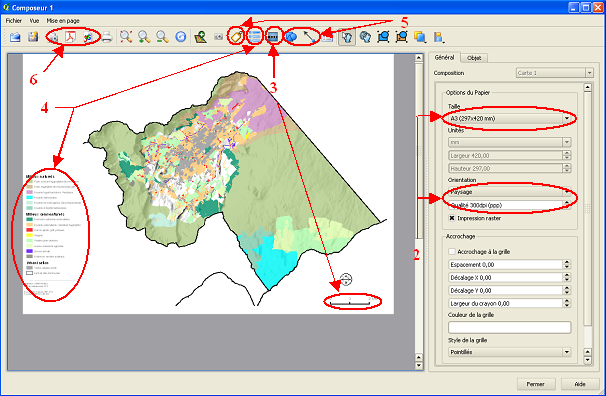Click the Export as PDF icon

click(71, 37)
